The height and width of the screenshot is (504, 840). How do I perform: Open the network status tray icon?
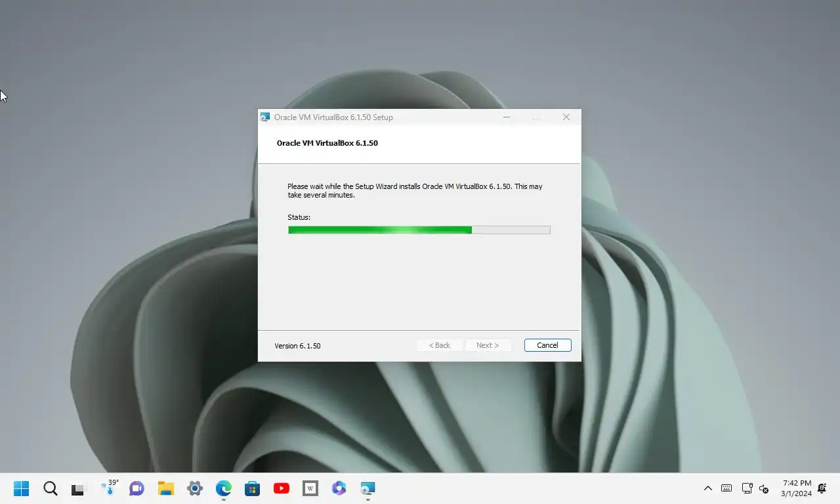click(x=747, y=488)
